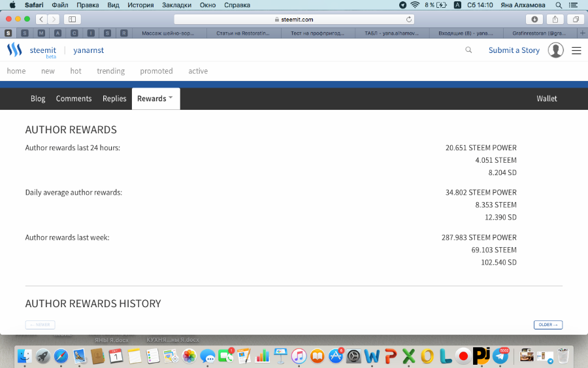Open Finder in the Dock
This screenshot has width=588, height=368.
pyautogui.click(x=25, y=356)
